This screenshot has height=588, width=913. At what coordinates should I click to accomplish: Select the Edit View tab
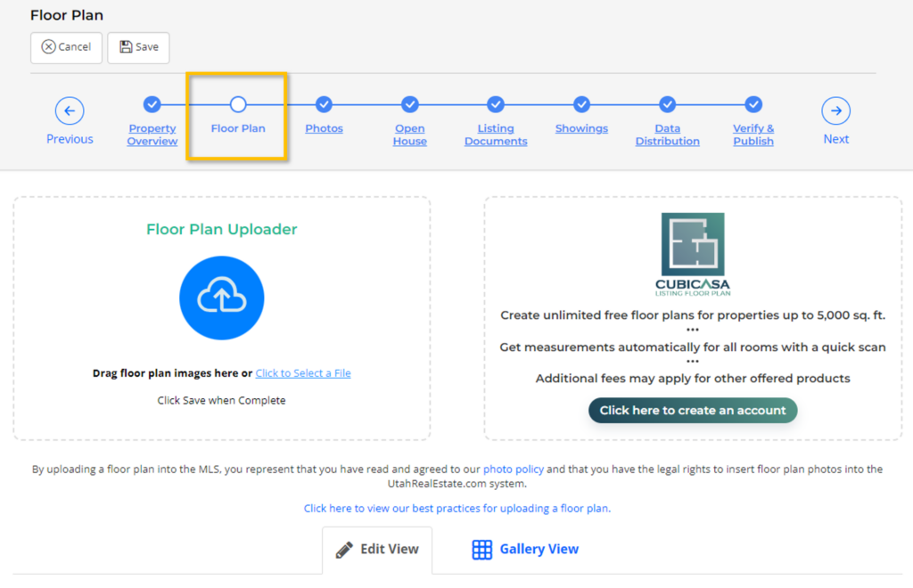point(377,550)
